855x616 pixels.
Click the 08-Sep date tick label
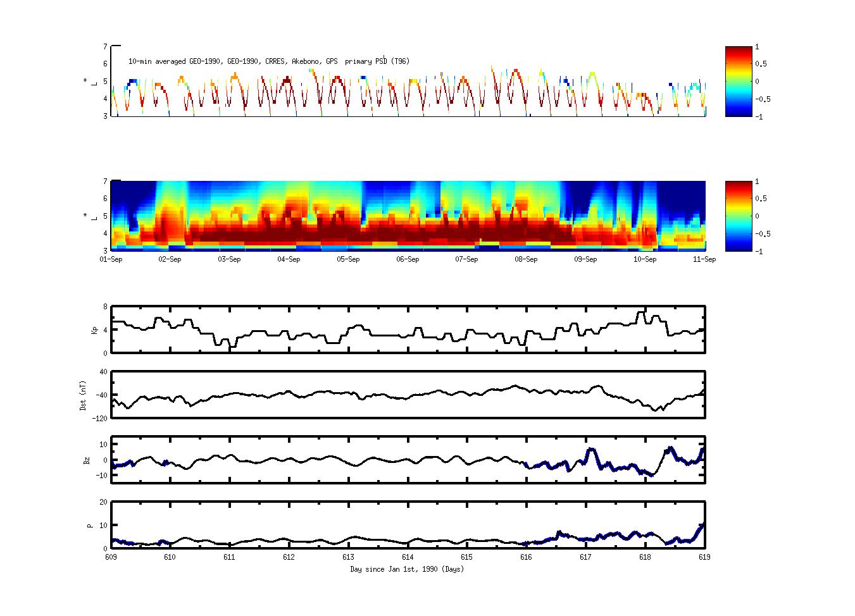(526, 259)
